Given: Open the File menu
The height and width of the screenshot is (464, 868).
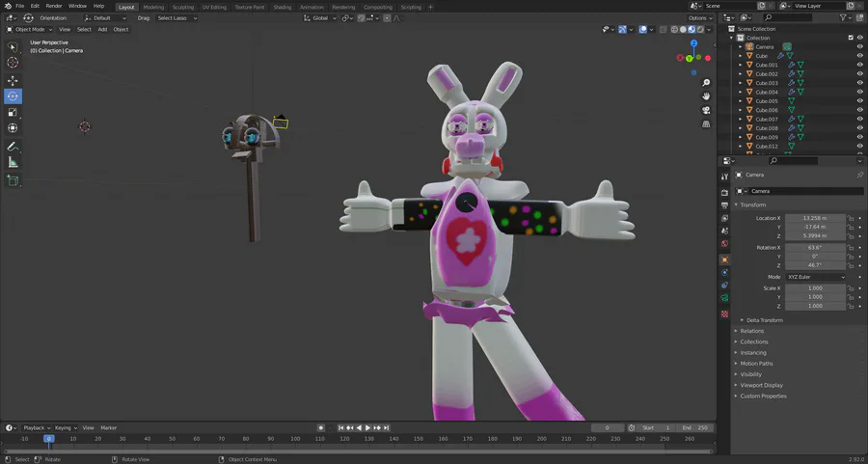Looking at the screenshot, I should click(x=20, y=6).
